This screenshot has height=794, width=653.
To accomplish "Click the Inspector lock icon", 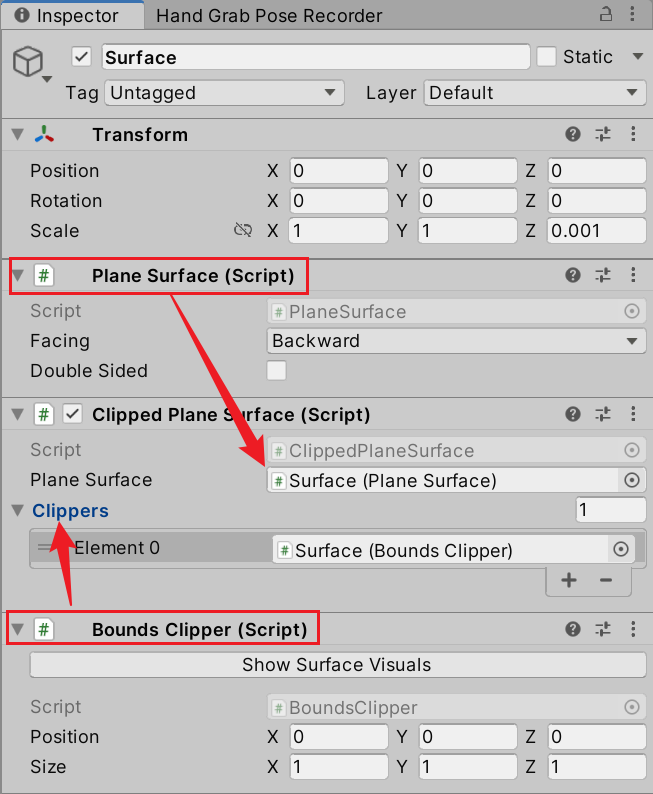I will [605, 14].
